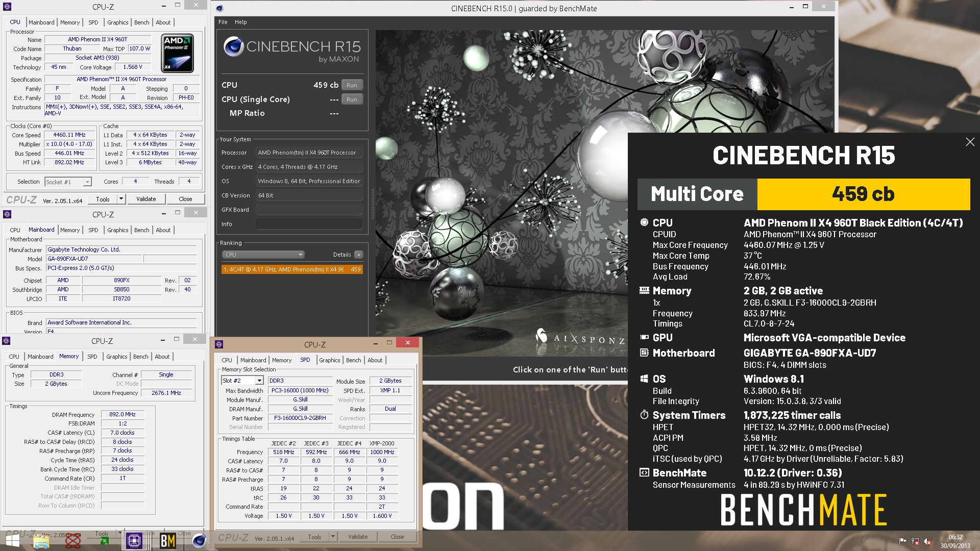980x551 pixels.
Task: Open the Socket #1 selection dropdown
Action: coord(87,182)
